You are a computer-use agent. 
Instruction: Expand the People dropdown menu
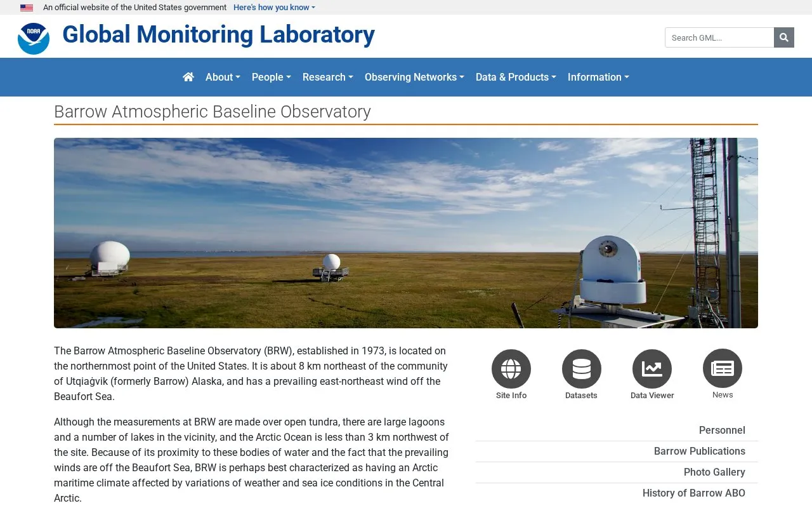pyautogui.click(x=272, y=77)
